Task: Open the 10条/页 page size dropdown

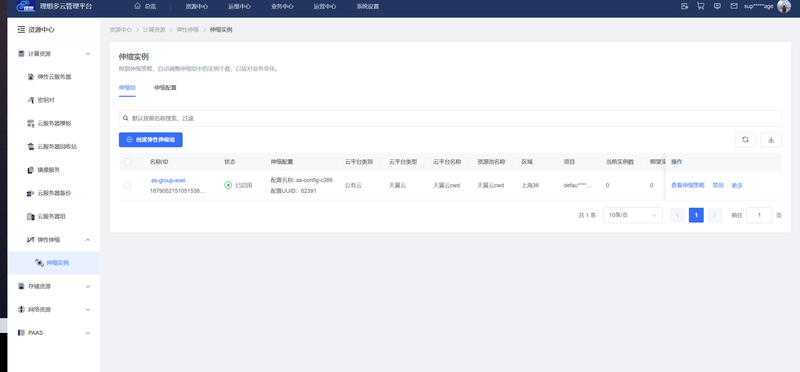Action: click(633, 215)
